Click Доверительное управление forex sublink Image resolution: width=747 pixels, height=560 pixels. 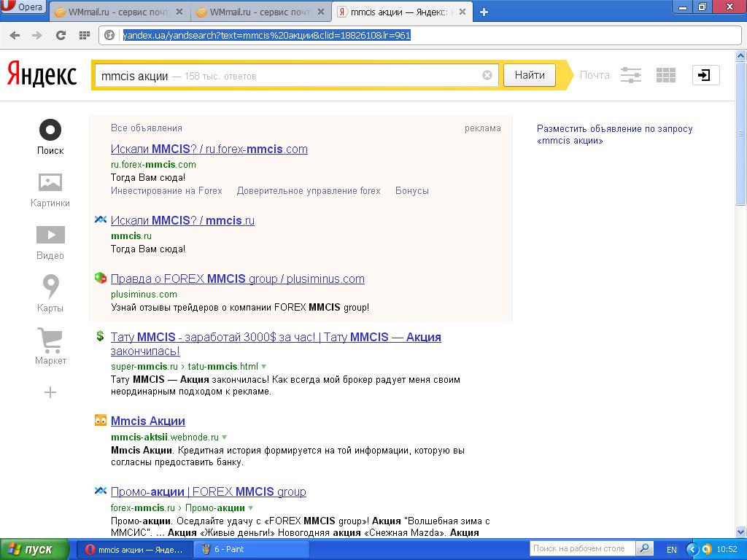(309, 190)
